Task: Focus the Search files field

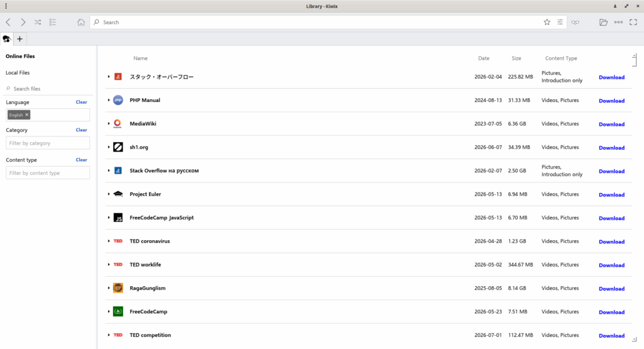Action: [x=48, y=89]
